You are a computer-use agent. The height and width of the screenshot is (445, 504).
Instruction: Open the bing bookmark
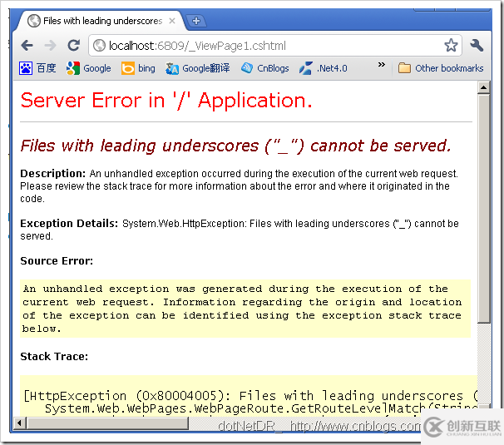pyautogui.click(x=138, y=68)
